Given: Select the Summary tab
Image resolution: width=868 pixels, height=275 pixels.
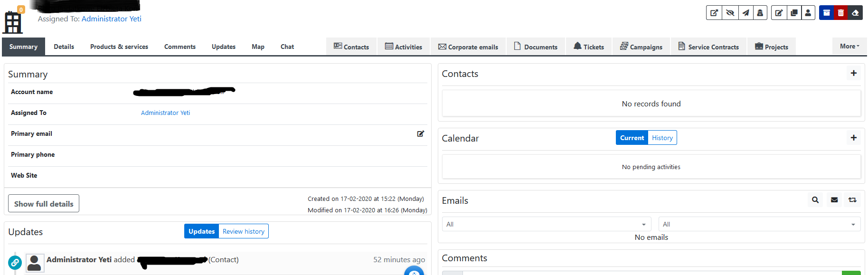Looking at the screenshot, I should tap(23, 47).
